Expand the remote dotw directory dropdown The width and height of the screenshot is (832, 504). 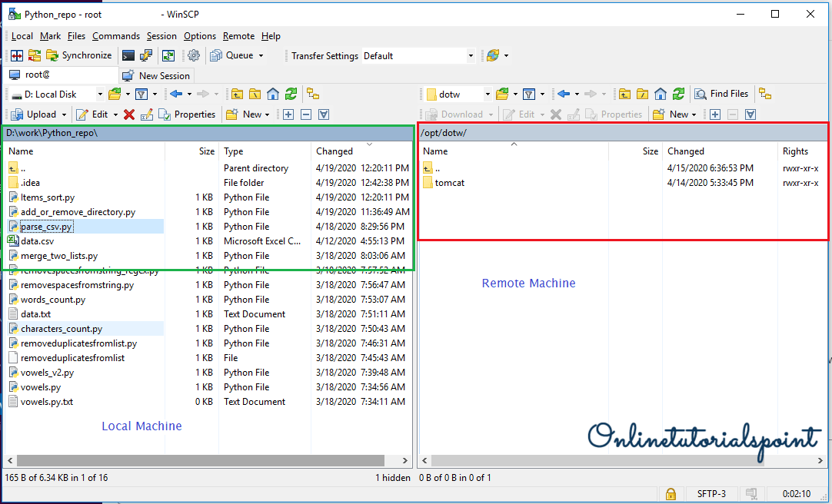(x=487, y=94)
